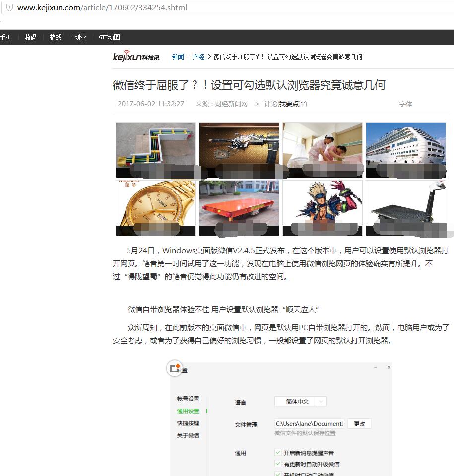Toggle 有更新时自动升级微信 checkbox
The image size is (454, 476).
278,464
